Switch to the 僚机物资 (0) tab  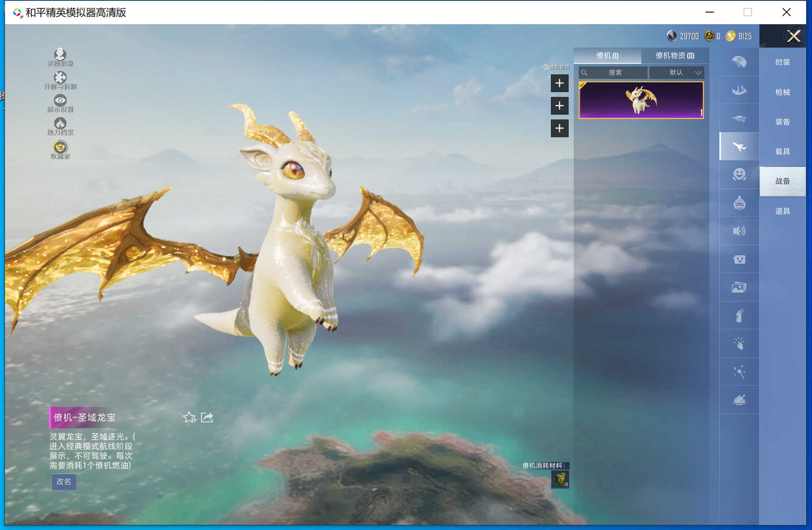pos(674,56)
